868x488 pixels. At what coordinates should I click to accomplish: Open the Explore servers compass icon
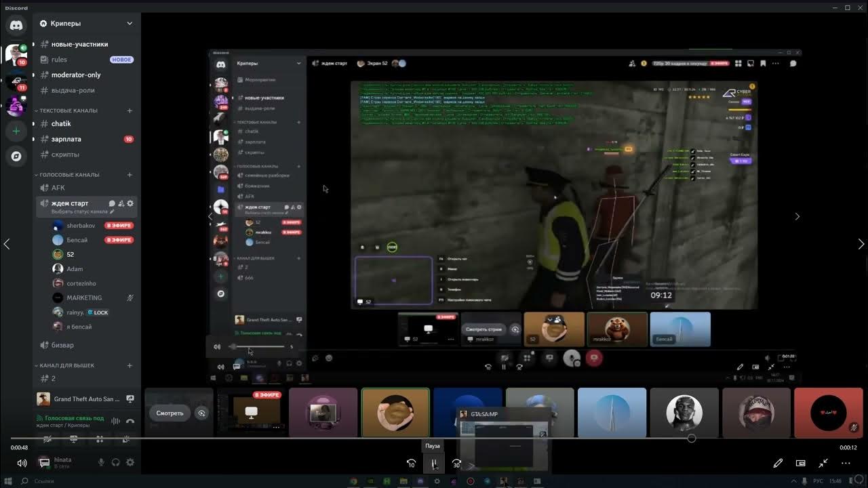(16, 156)
